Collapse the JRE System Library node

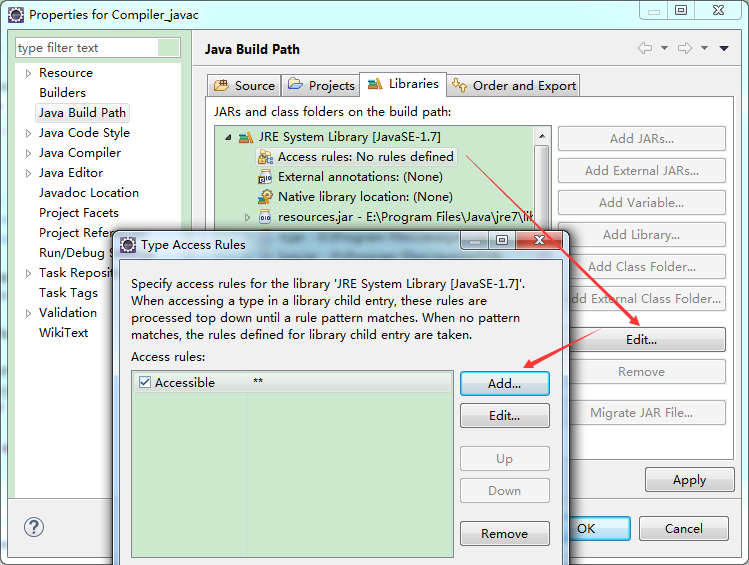(228, 137)
